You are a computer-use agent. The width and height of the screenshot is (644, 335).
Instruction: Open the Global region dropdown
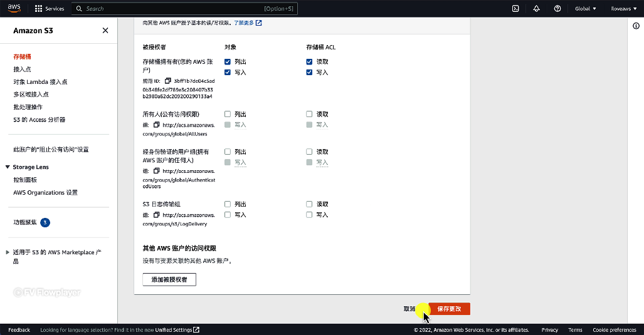point(585,9)
